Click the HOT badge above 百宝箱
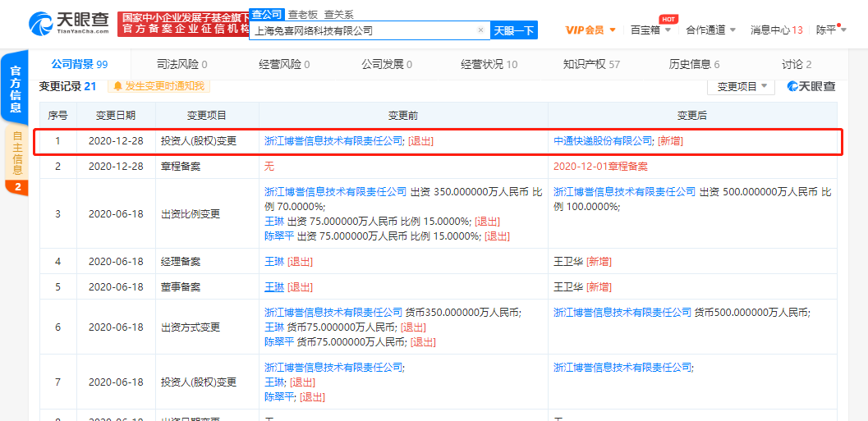868x421 pixels. pos(668,18)
